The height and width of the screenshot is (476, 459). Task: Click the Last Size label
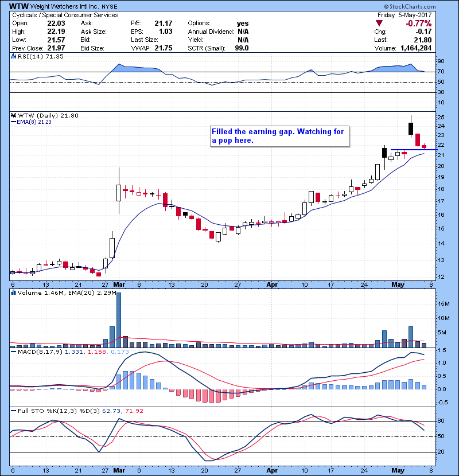(x=144, y=40)
